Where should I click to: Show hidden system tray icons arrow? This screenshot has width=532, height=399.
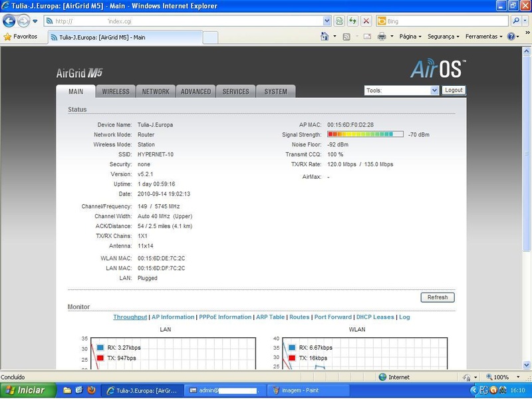click(475, 390)
